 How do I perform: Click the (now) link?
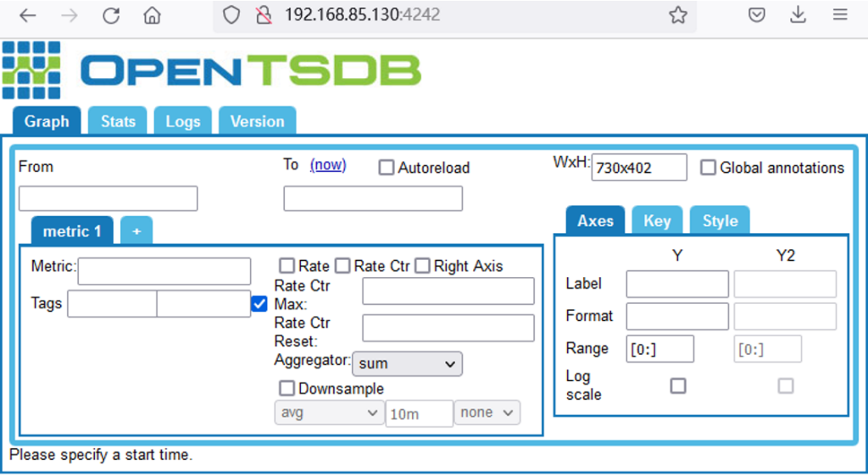[x=328, y=165]
